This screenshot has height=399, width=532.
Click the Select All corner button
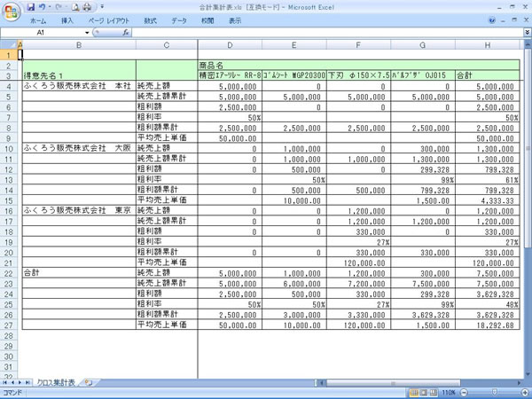coord(9,45)
